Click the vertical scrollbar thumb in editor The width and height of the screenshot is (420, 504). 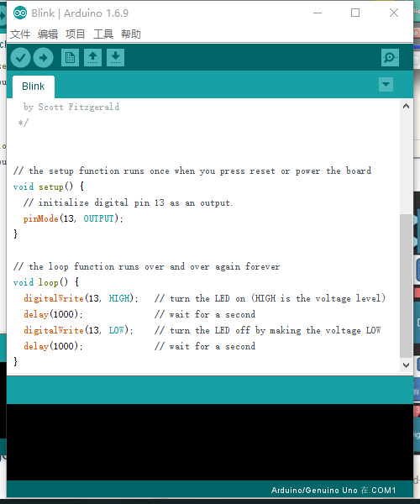pyautogui.click(x=407, y=286)
